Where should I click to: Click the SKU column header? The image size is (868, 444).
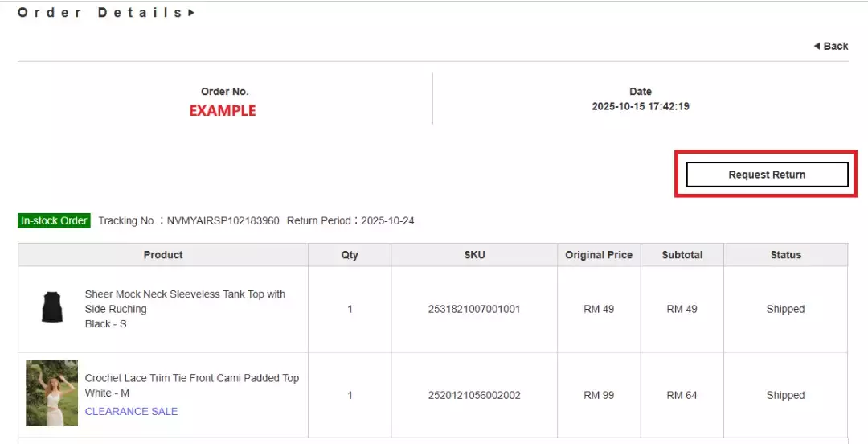click(x=474, y=255)
